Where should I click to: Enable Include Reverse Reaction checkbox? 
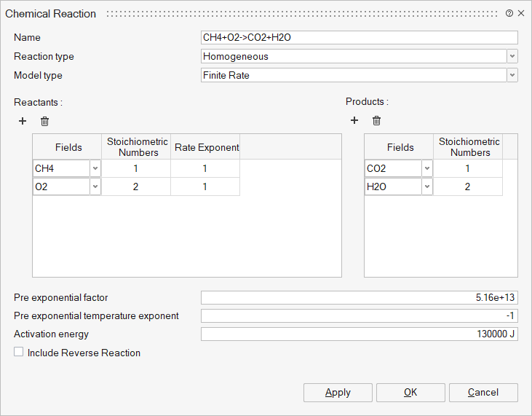coord(18,353)
